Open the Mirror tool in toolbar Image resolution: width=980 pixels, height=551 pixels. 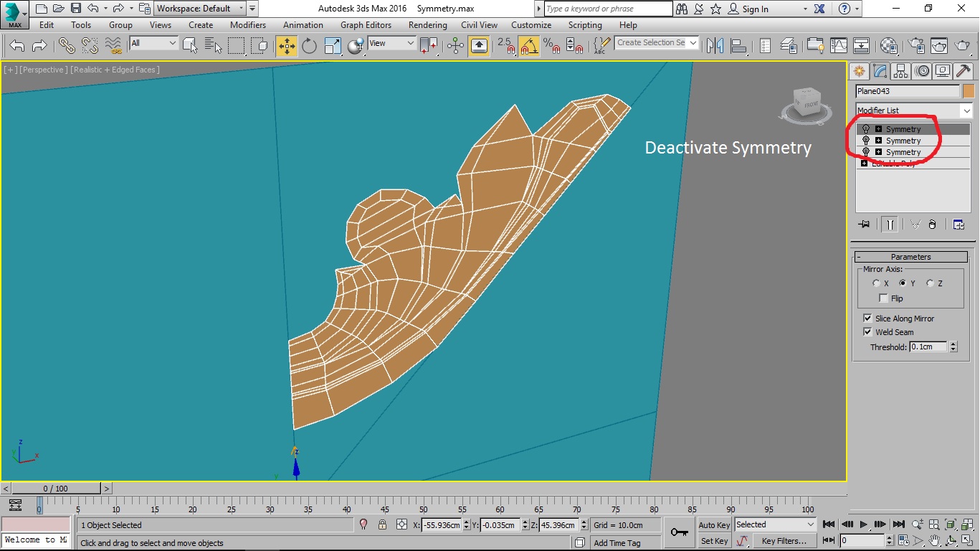tap(715, 47)
